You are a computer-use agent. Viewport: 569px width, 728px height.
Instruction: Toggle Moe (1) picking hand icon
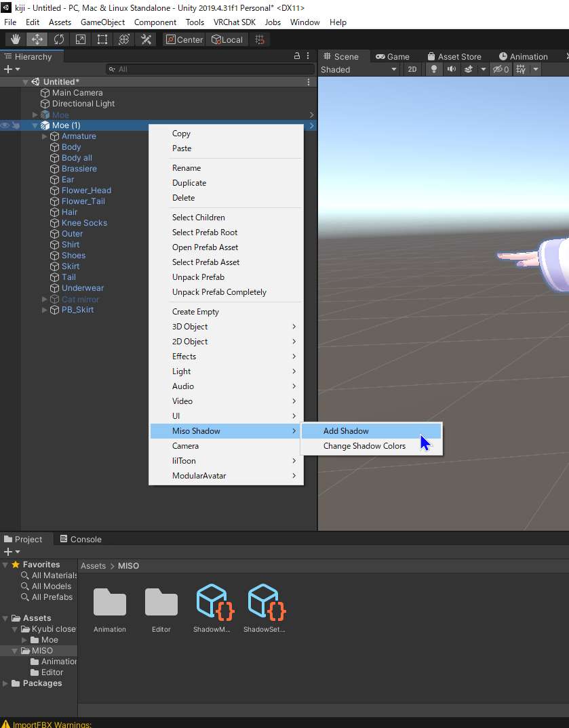click(x=16, y=125)
